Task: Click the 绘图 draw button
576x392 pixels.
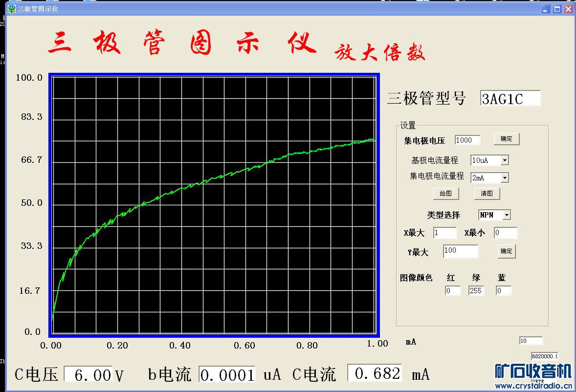Action: coord(445,194)
